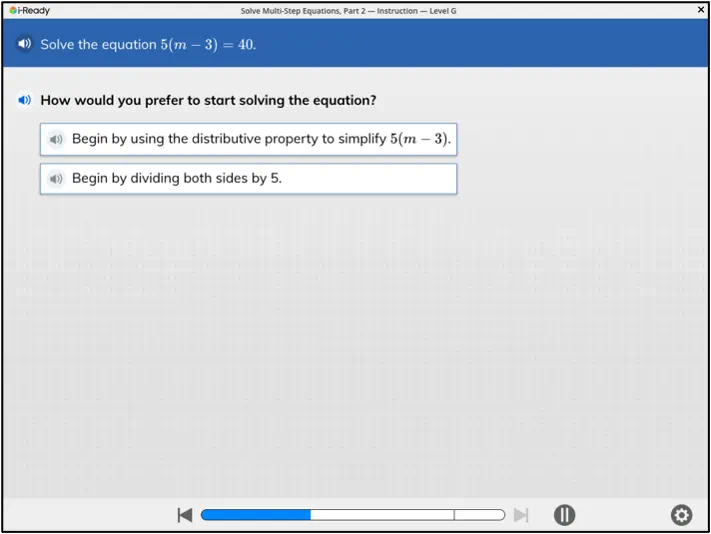Click the section divider tick on progress bar
The height and width of the screenshot is (534, 711).
[454, 515]
